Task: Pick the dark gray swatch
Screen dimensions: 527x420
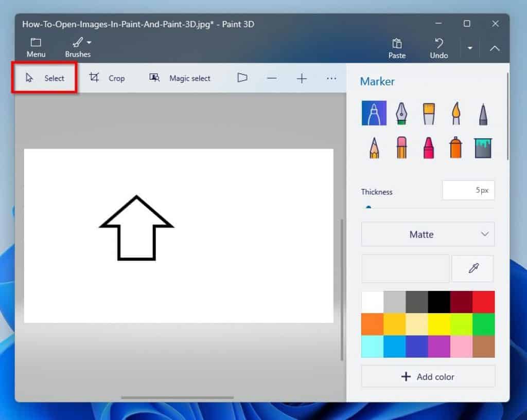Action: click(x=416, y=302)
